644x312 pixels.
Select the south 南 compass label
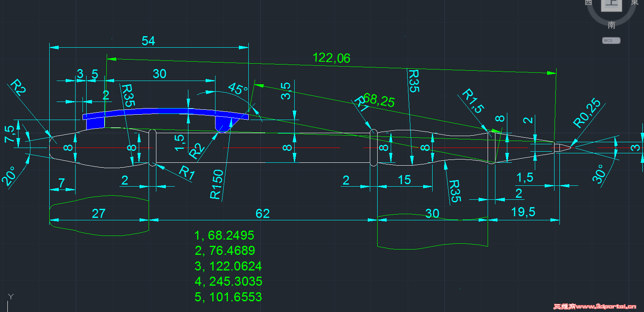[x=612, y=25]
